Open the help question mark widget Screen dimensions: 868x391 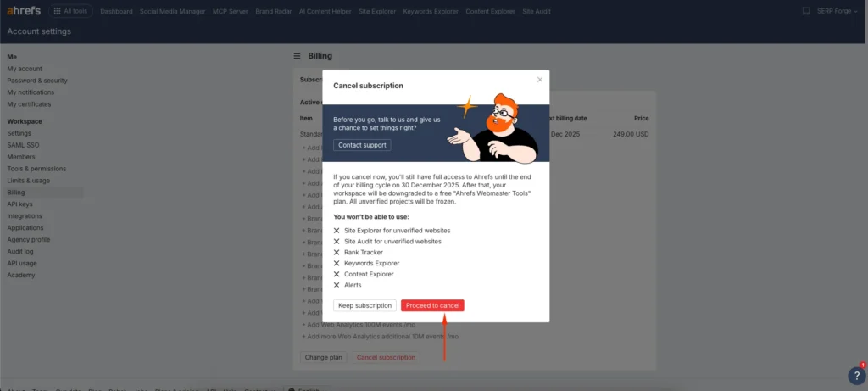click(x=856, y=376)
